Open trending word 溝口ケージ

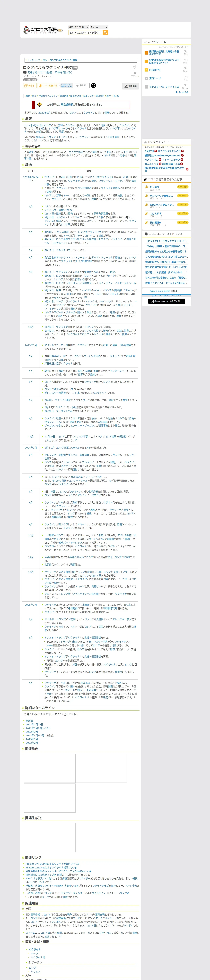coord(155,78)
